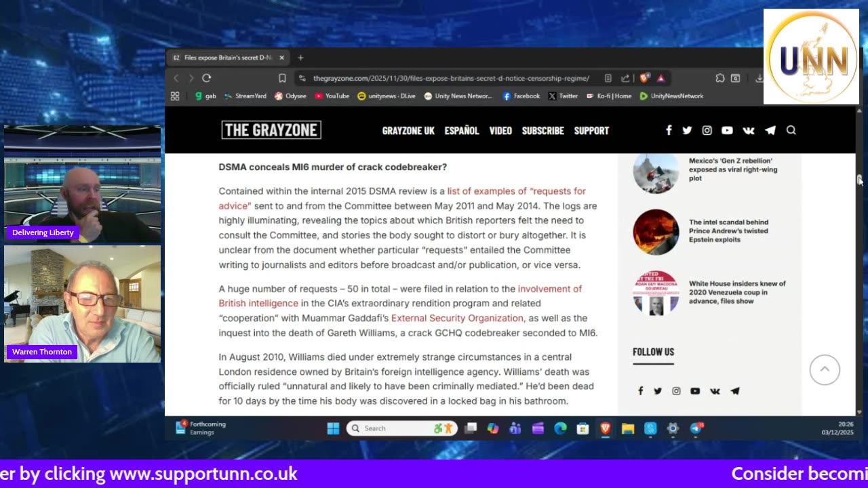Open the sidebar panel icon in the toolbar
This screenshot has height=488, width=868.
[x=735, y=78]
